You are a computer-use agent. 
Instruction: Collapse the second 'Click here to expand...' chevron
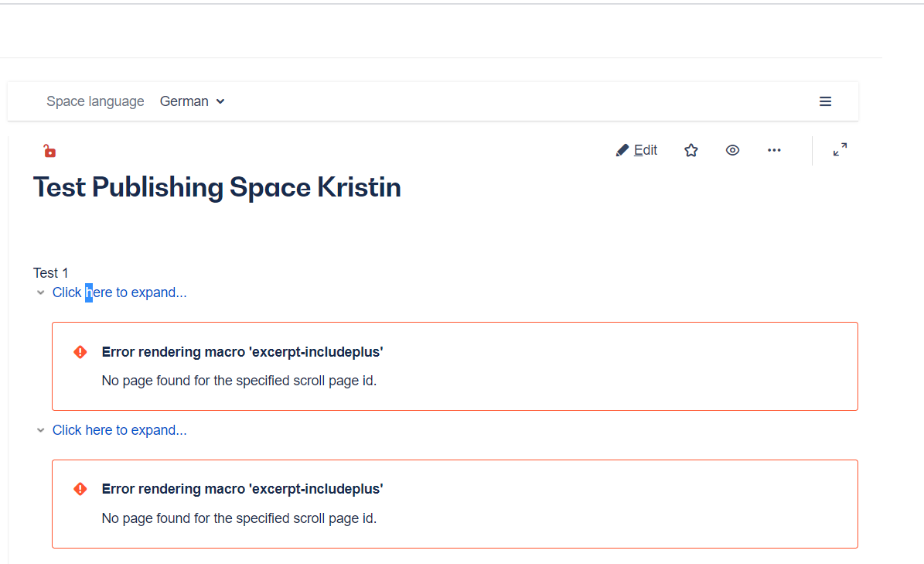pos(41,430)
